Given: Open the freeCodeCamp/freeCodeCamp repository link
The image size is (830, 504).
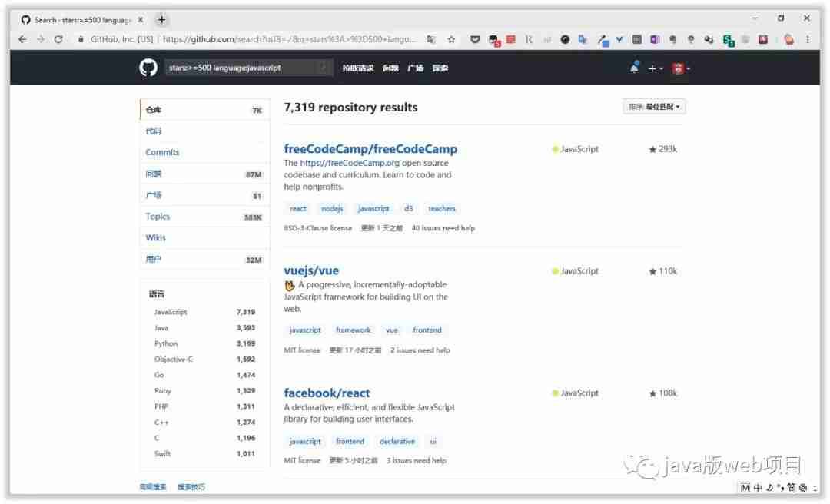Looking at the screenshot, I should 370,149.
